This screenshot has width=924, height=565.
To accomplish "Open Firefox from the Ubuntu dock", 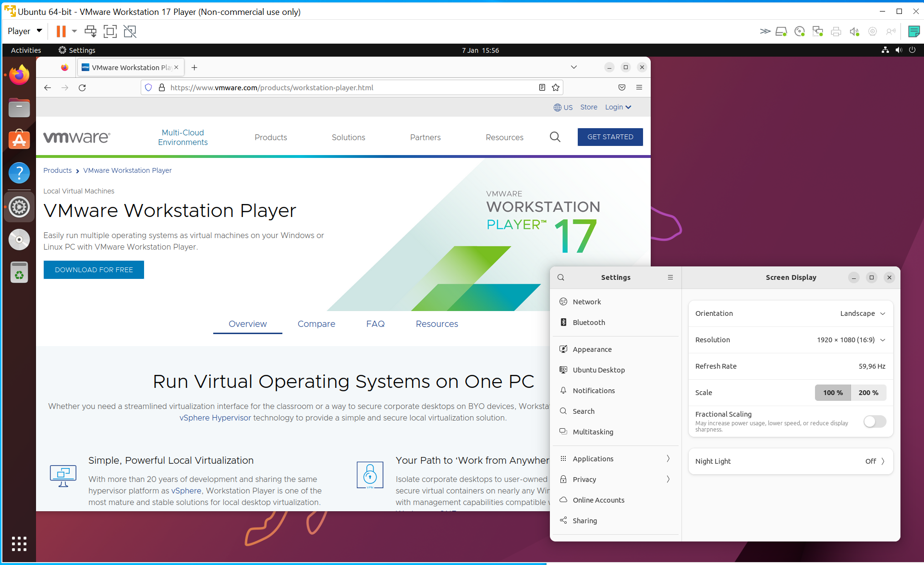I will [x=19, y=75].
